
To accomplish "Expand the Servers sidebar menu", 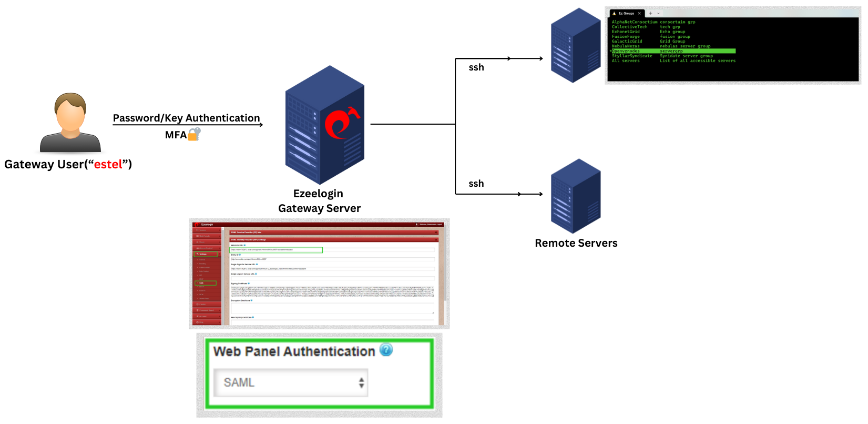I will click(x=207, y=230).
